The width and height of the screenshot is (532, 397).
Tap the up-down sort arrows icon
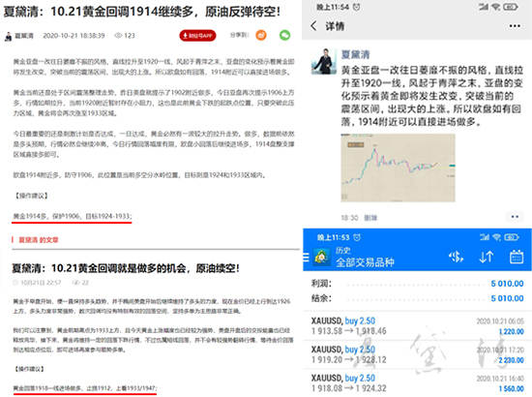click(487, 258)
